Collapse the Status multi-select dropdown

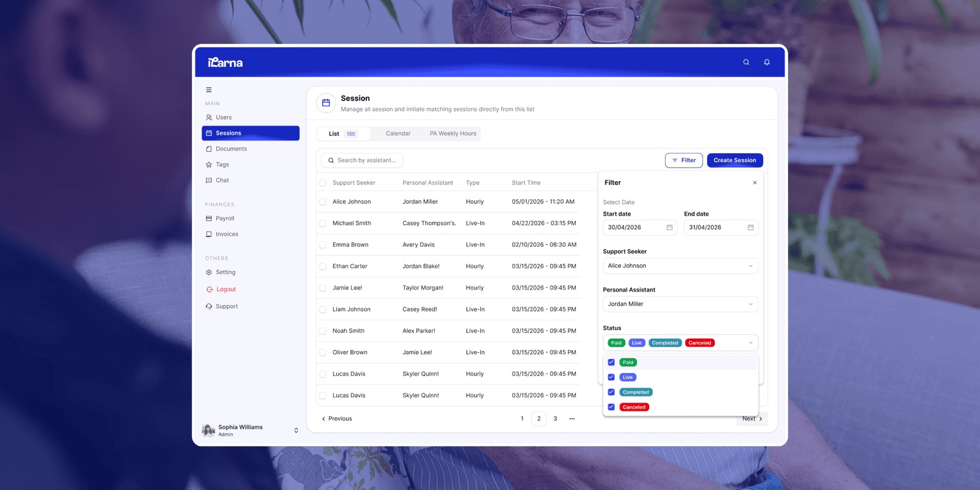pyautogui.click(x=751, y=343)
